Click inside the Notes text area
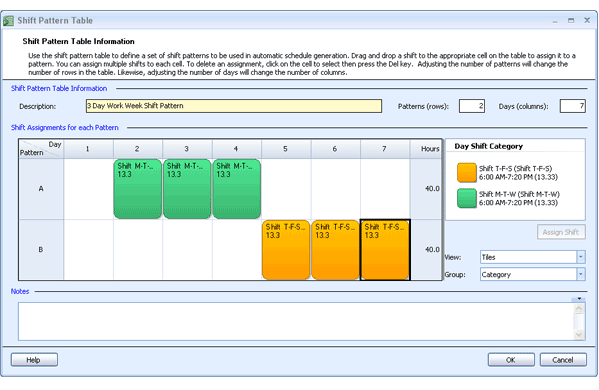 296,321
